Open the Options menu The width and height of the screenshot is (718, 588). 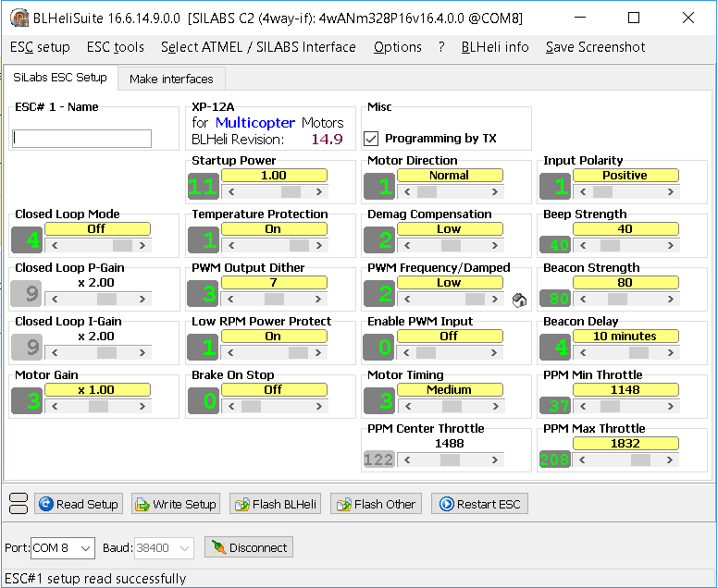pos(398,47)
